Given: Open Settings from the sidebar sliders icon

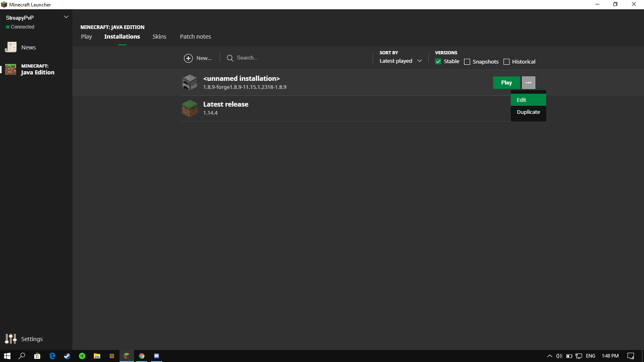Looking at the screenshot, I should (11, 339).
